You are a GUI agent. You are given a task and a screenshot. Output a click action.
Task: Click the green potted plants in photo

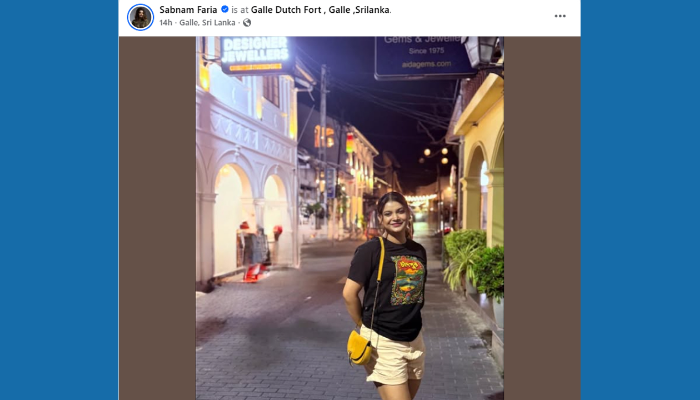474,263
